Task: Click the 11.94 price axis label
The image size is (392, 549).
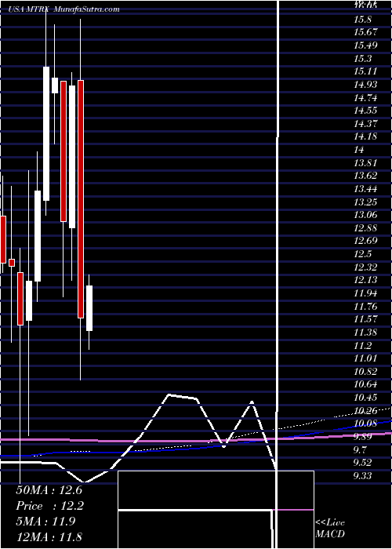Action: click(x=365, y=293)
